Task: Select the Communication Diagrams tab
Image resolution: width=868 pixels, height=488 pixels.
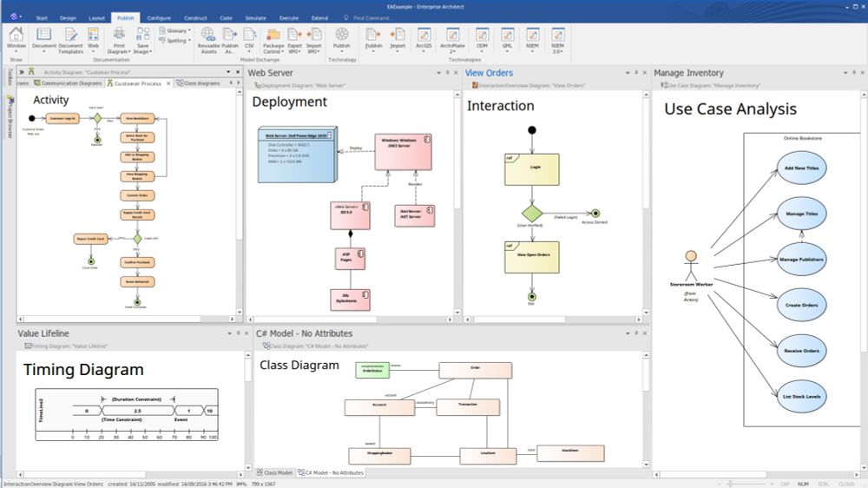Action: point(68,83)
